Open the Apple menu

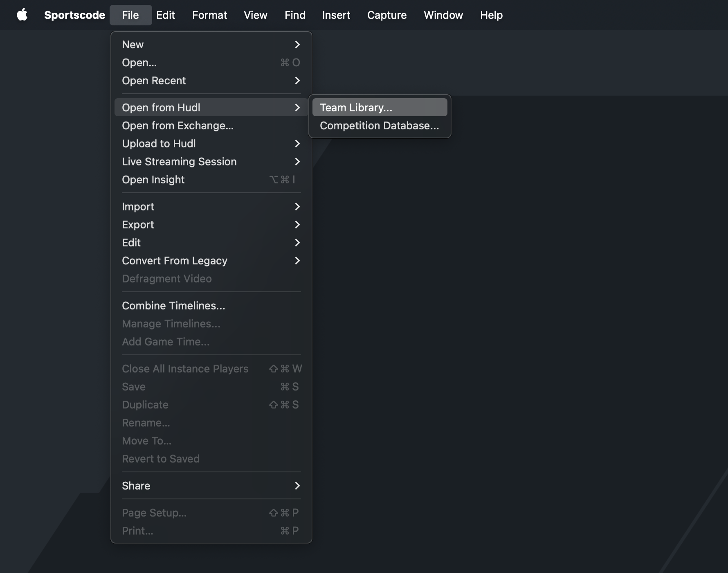[22, 15]
